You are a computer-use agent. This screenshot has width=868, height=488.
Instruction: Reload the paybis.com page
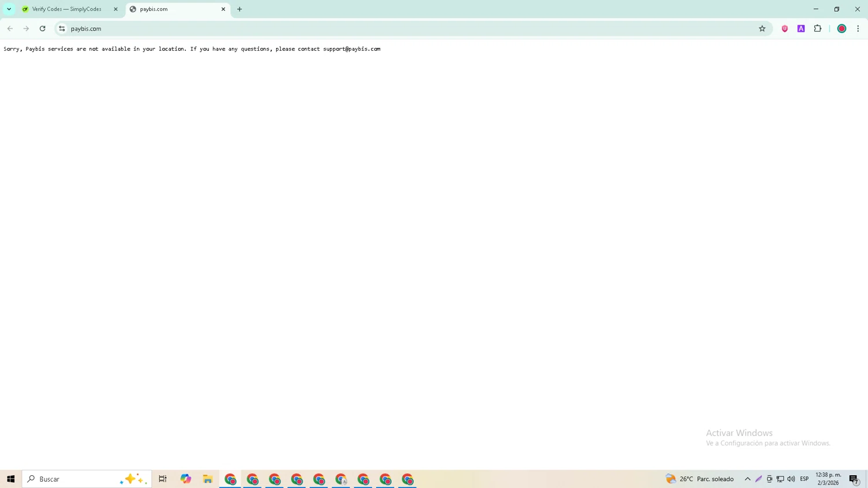42,28
